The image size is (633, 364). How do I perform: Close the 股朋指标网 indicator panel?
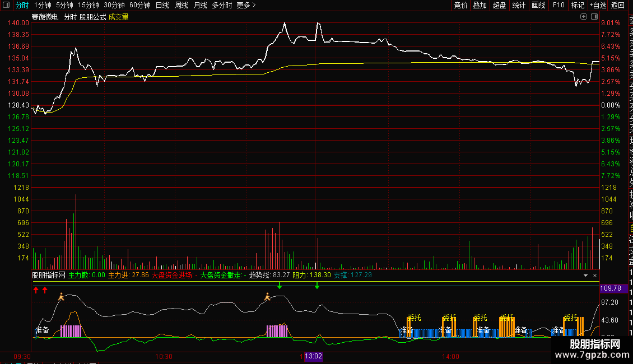595,276
